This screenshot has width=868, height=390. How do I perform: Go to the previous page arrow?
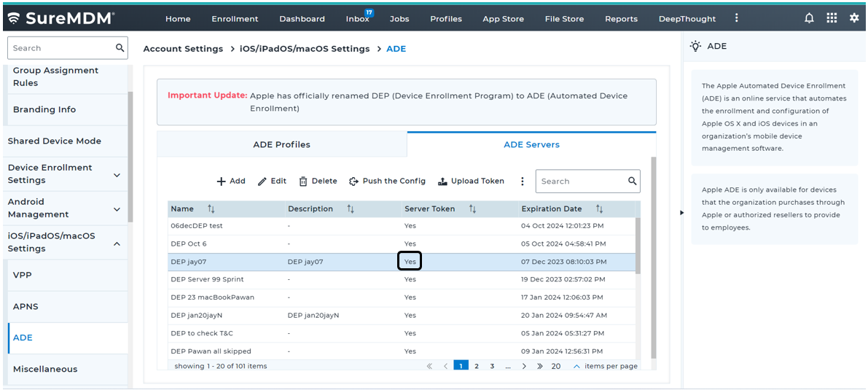pyautogui.click(x=445, y=366)
